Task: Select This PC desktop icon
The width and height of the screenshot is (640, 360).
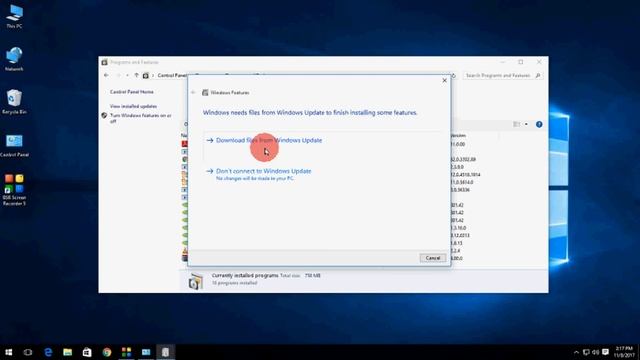Action: coord(14,16)
